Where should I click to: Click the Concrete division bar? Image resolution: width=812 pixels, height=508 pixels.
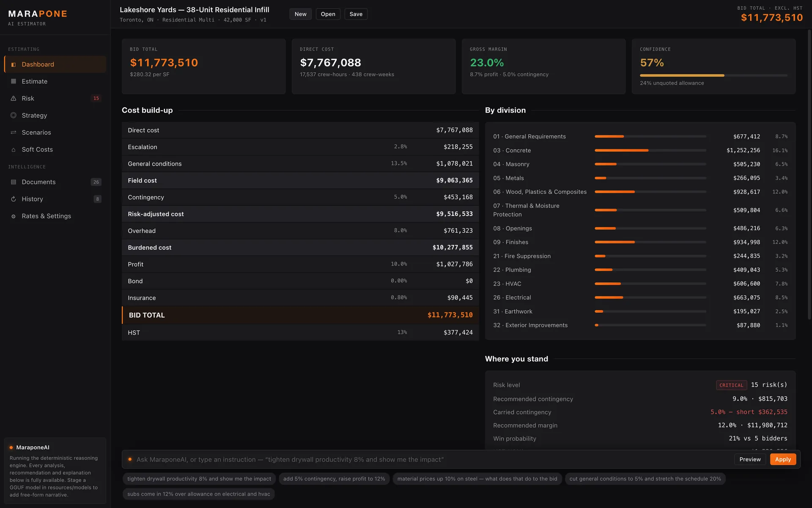tap(650, 150)
